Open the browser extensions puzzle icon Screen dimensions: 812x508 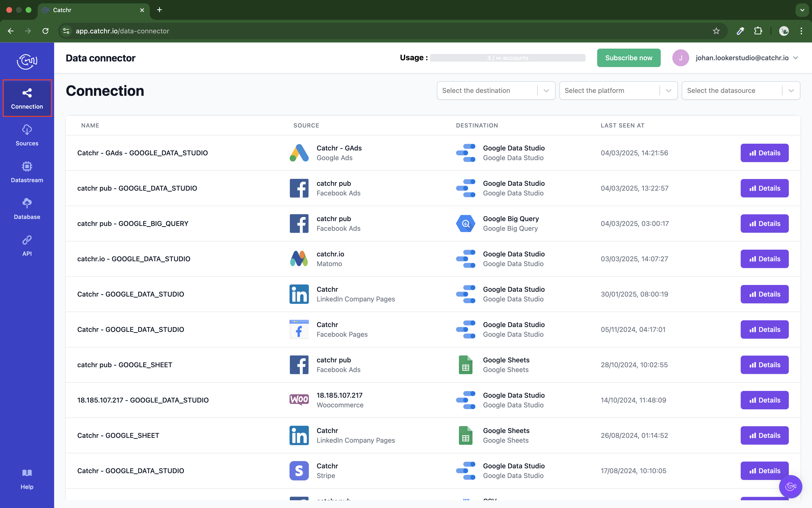pyautogui.click(x=758, y=31)
